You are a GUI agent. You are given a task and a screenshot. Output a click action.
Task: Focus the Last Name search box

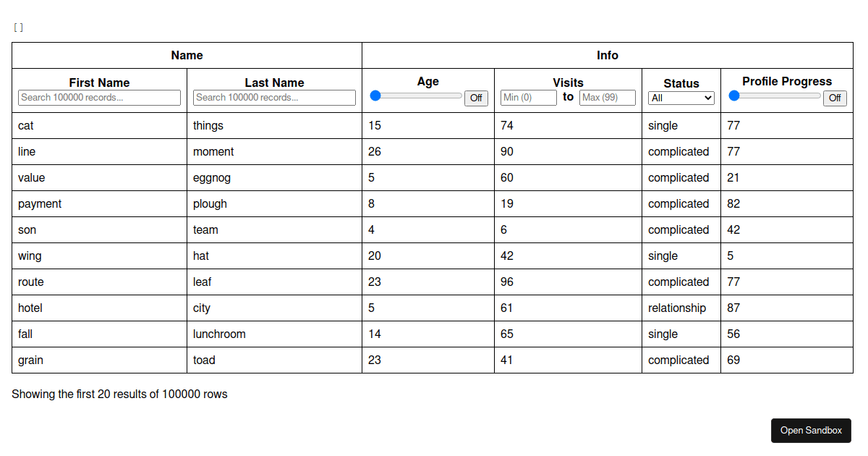coord(274,98)
